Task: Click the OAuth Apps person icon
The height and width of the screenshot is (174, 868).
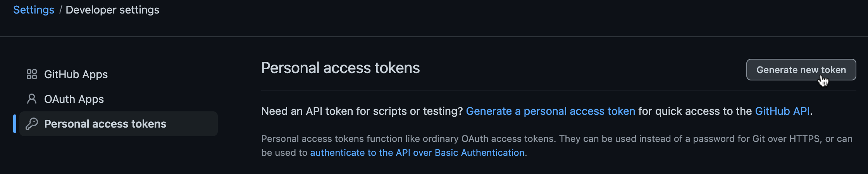Action: click(x=32, y=99)
